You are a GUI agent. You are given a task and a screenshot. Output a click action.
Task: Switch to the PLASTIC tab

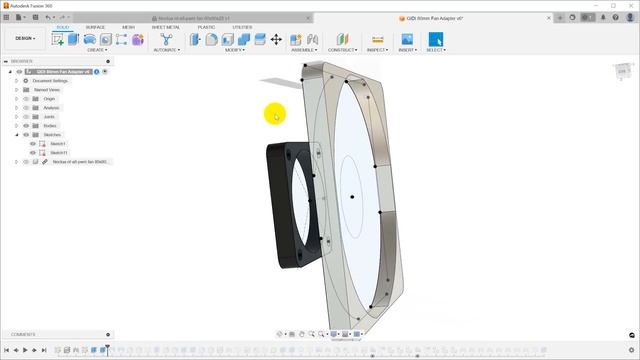(x=207, y=27)
